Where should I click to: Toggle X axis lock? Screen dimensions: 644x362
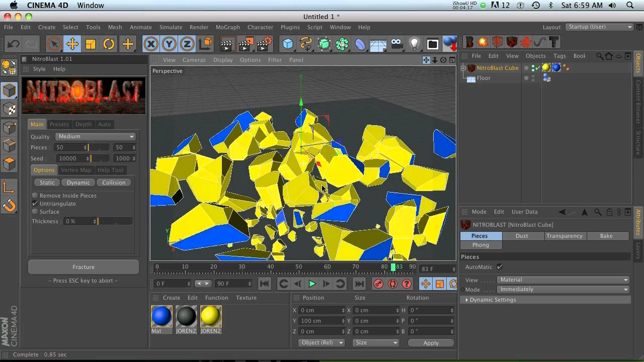click(150, 44)
